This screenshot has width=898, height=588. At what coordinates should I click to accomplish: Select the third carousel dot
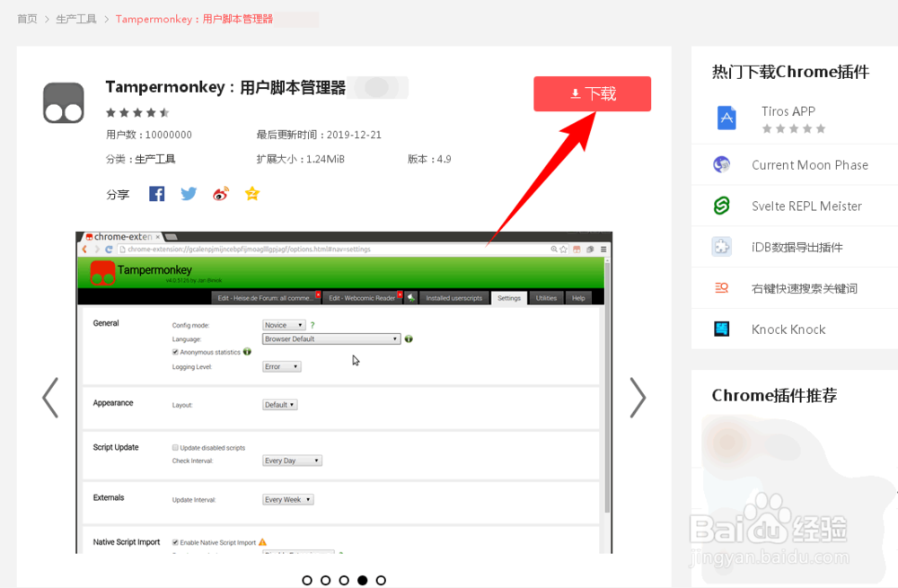[x=344, y=581]
